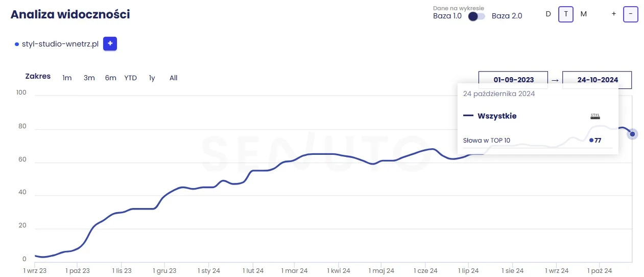Toggle the Baza 1.0 / Baza 2.0 switch
644x277 pixels.
476,16
